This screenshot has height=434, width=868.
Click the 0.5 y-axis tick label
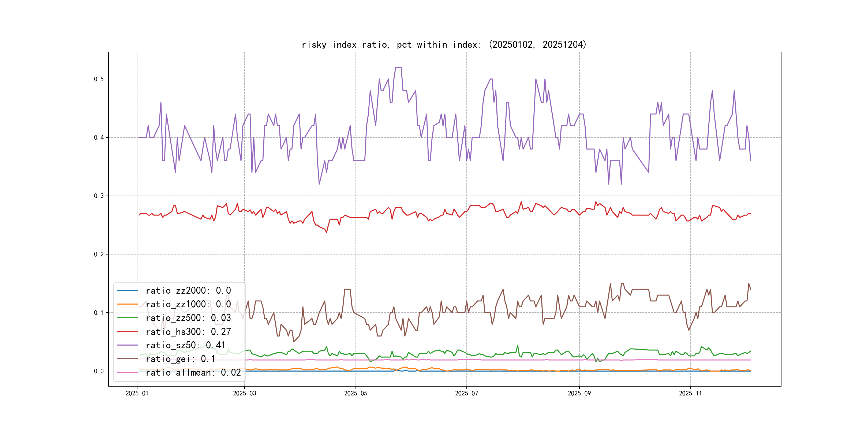pos(99,79)
